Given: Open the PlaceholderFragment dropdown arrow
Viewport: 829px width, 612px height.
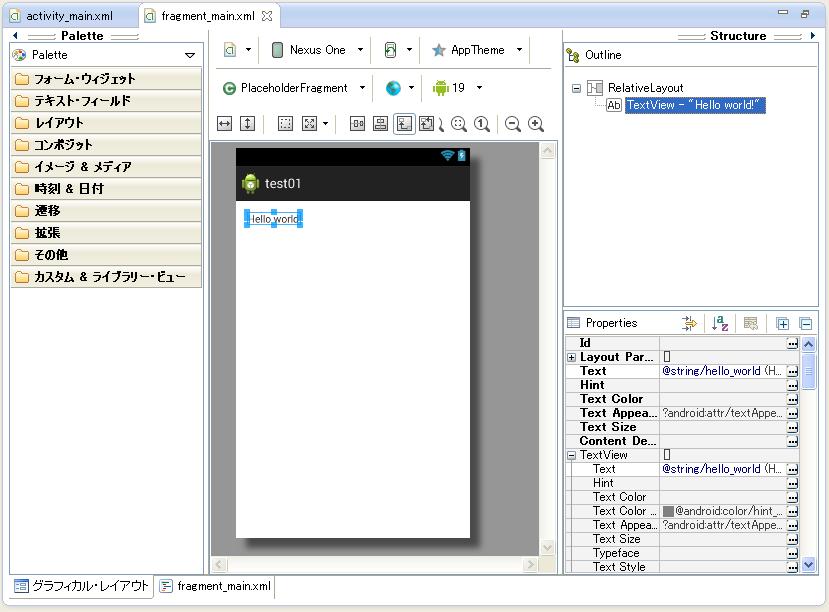Looking at the screenshot, I should 362,88.
